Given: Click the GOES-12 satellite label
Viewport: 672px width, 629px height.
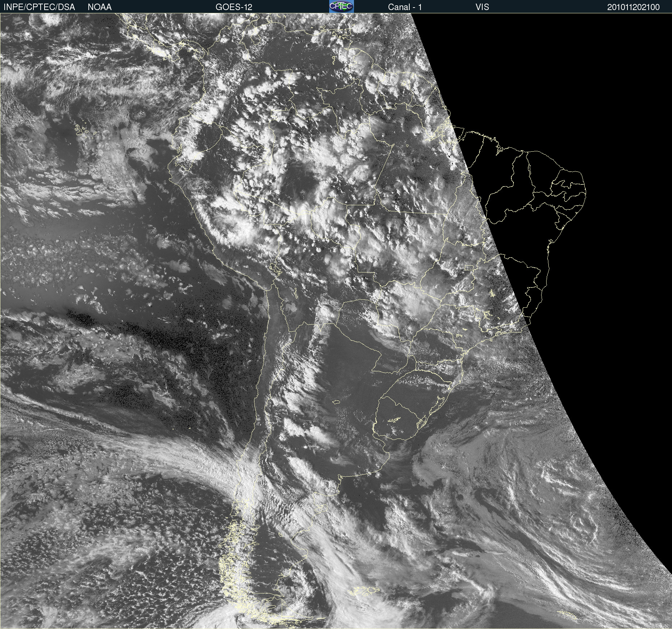Looking at the screenshot, I should pyautogui.click(x=234, y=7).
